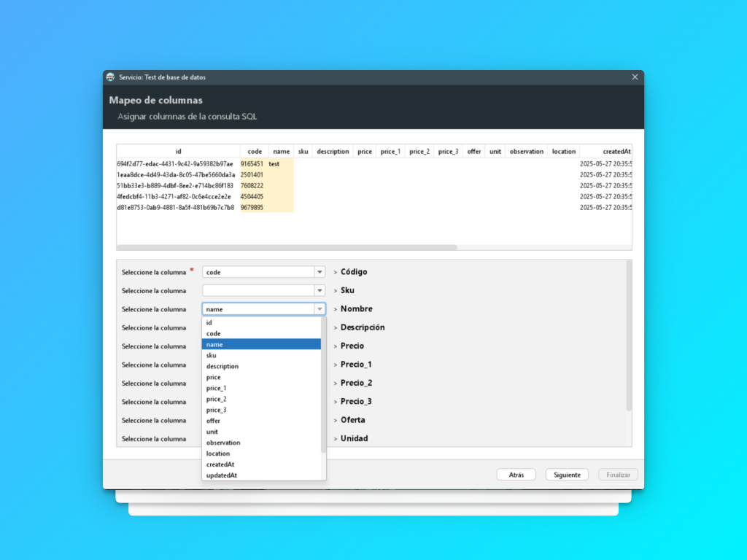Click the Sku empty combo box field

[x=259, y=290]
